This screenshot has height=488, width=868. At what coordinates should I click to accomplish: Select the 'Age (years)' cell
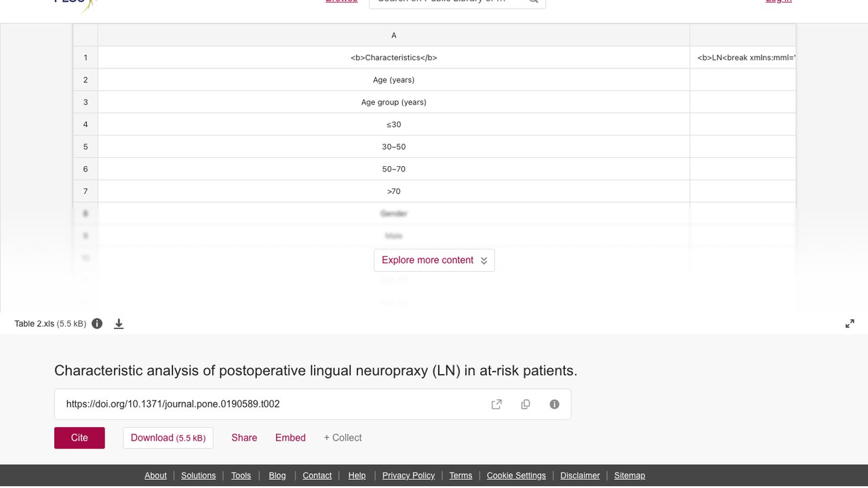[394, 80]
